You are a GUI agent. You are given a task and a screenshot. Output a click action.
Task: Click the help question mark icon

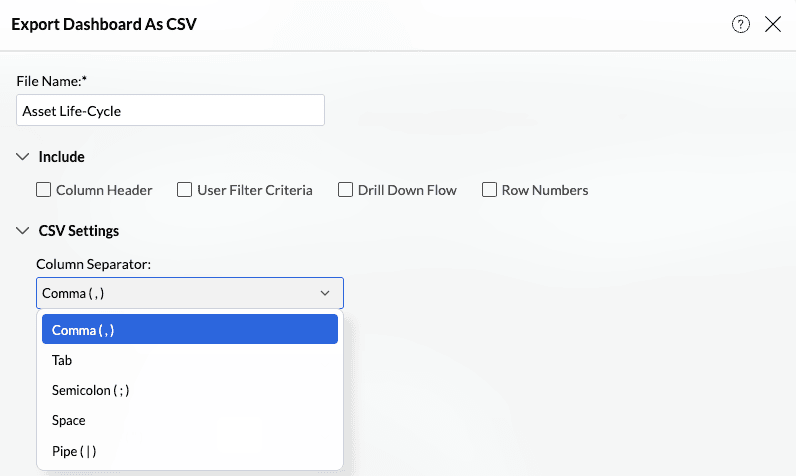[x=741, y=25]
